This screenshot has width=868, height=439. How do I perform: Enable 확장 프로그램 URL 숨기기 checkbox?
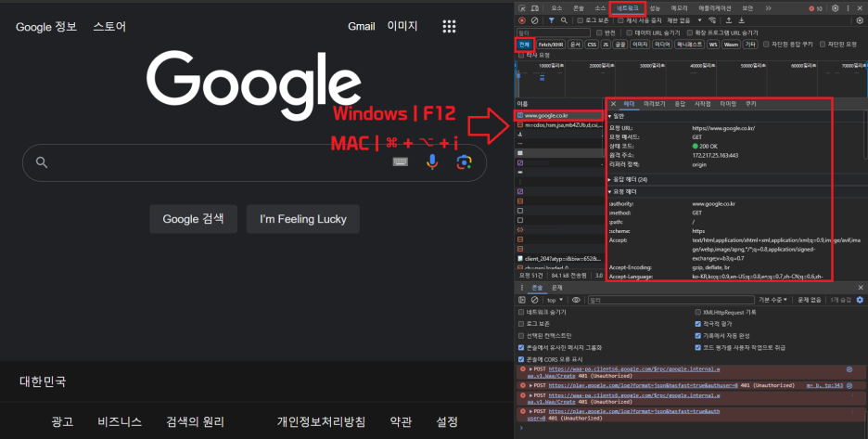pos(690,32)
